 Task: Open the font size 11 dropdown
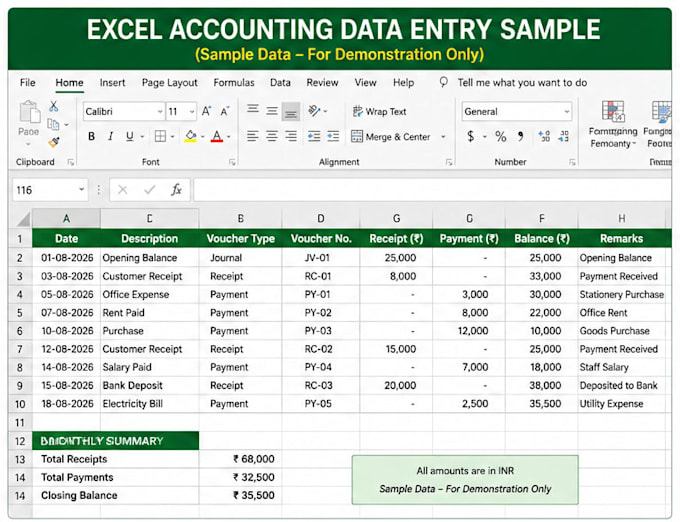(192, 112)
